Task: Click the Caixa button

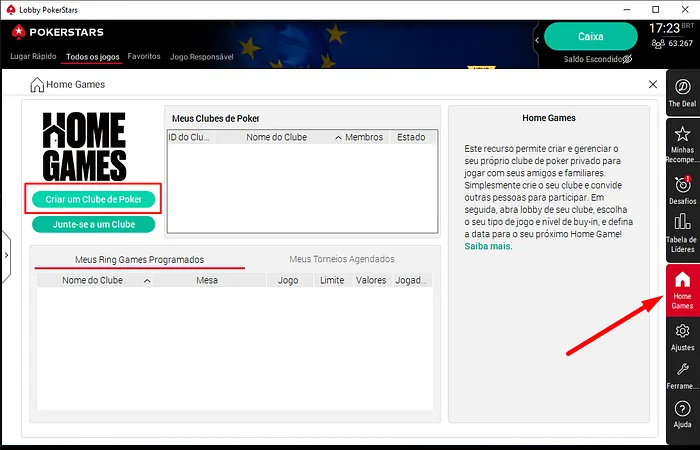Action: tap(591, 37)
